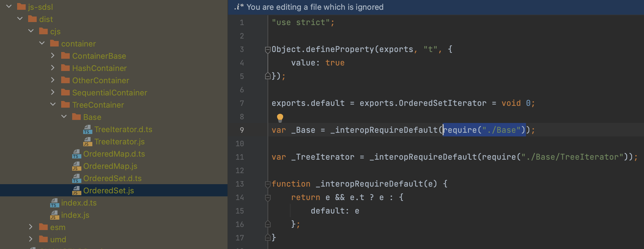This screenshot has width=644, height=249.
Task: Click the Base folder icon
Action: (76, 117)
